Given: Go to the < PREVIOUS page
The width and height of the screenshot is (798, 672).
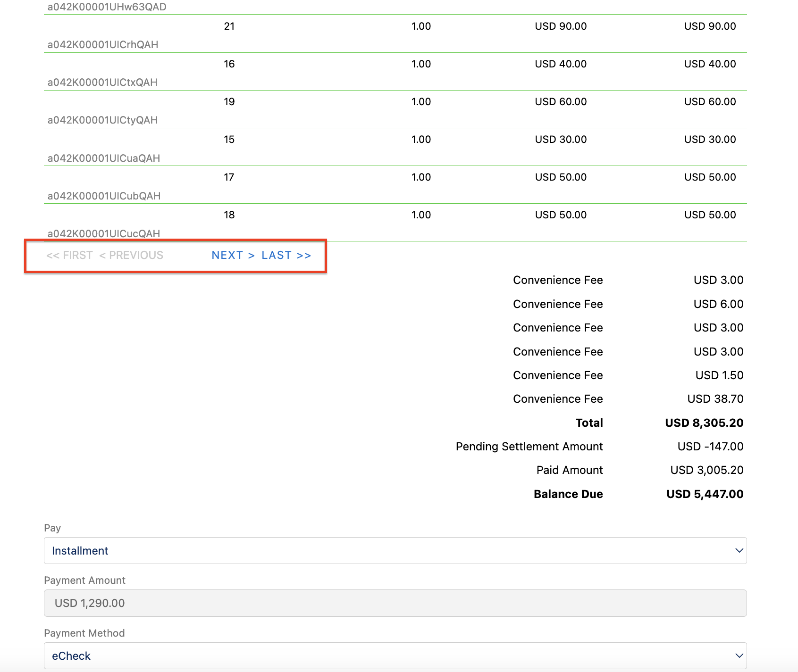Looking at the screenshot, I should [131, 255].
